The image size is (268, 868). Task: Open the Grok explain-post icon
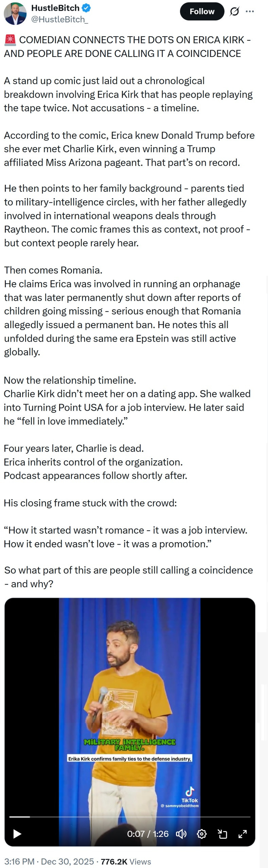(234, 12)
